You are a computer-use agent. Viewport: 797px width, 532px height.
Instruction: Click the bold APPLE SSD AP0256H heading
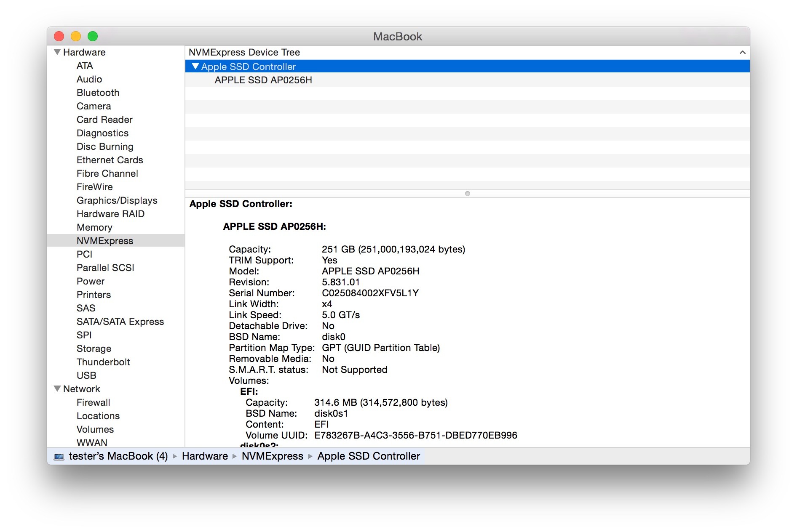274,226
